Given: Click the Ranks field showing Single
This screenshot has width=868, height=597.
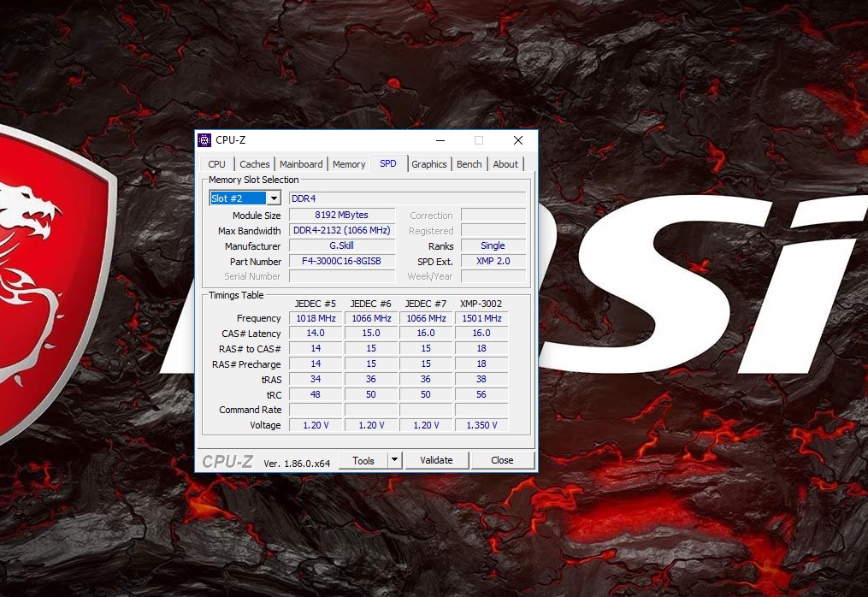Looking at the screenshot, I should [493, 245].
